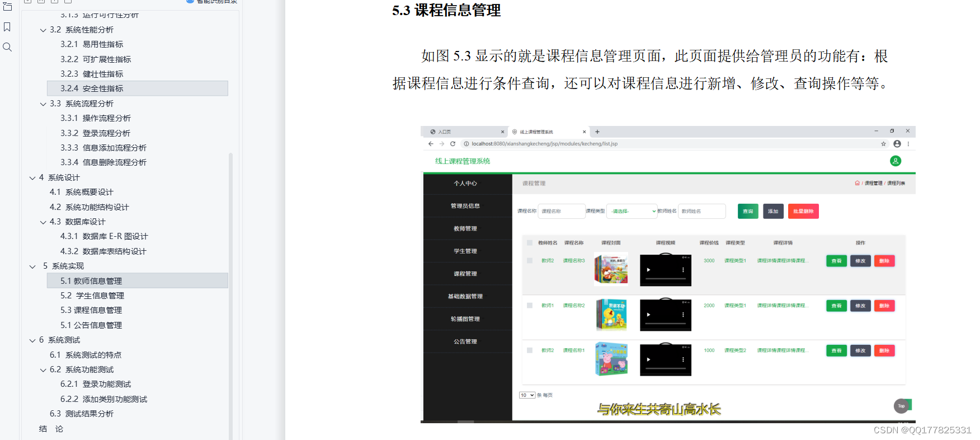The image size is (980, 440).
Task: Open video options menu in 课程名称2 row
Action: click(x=683, y=315)
